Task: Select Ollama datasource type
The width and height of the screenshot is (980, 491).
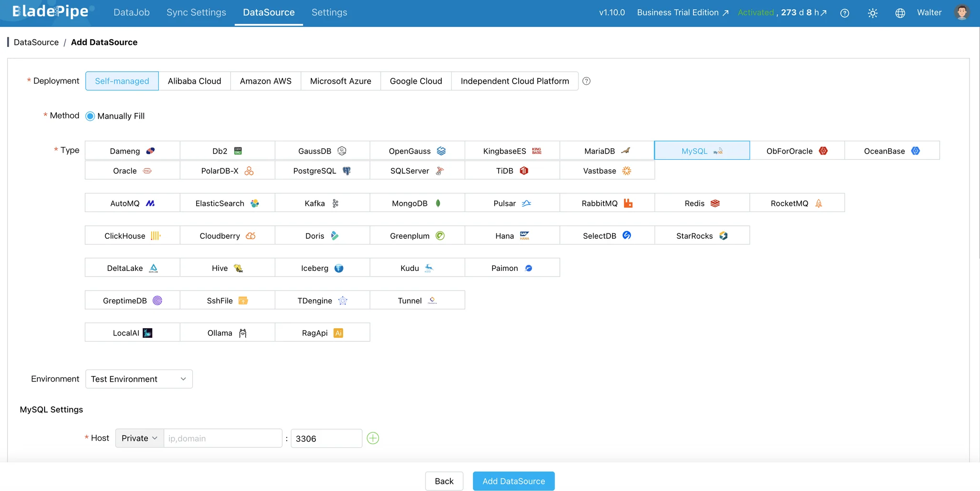Action: point(227,333)
